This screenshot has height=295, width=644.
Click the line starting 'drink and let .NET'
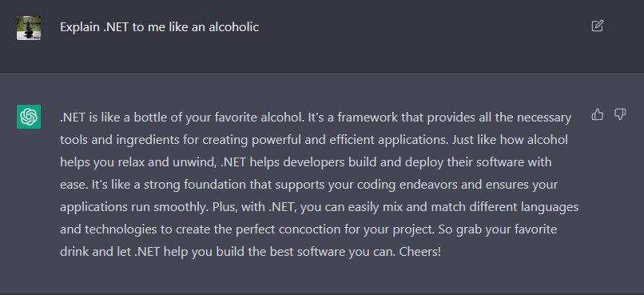coord(250,252)
